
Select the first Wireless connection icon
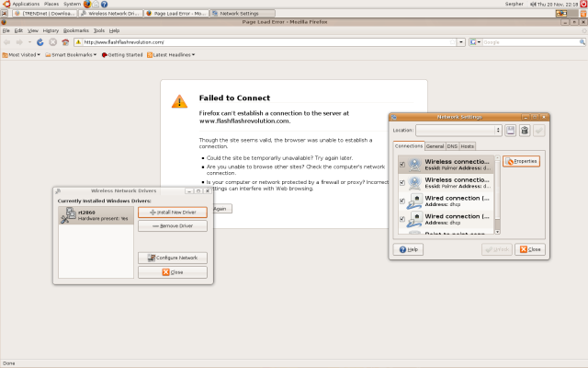[414, 165]
